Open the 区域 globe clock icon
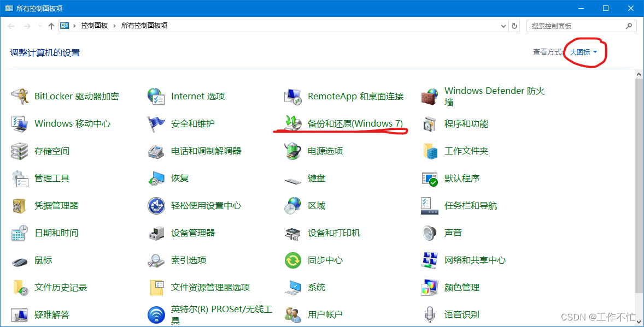This screenshot has width=644, height=327. tap(293, 206)
